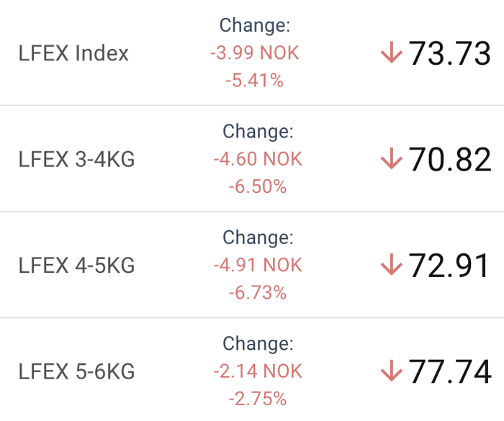Click the -2.75% change percentage

pos(258,399)
